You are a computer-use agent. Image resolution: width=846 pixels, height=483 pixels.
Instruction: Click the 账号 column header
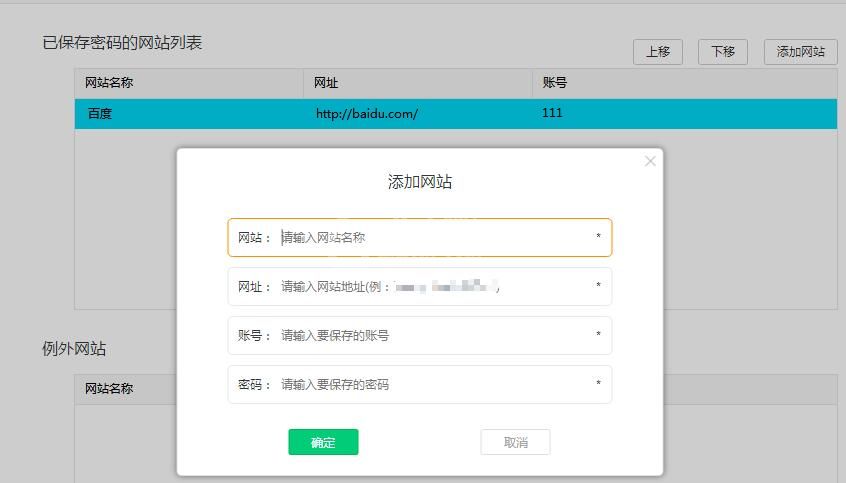pos(555,83)
